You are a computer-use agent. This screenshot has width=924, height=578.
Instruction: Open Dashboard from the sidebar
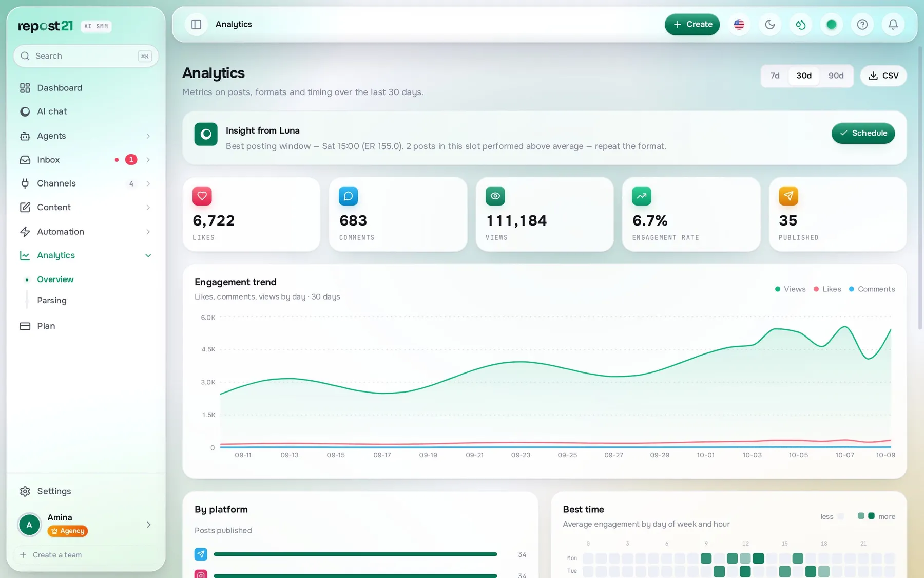tap(86, 88)
